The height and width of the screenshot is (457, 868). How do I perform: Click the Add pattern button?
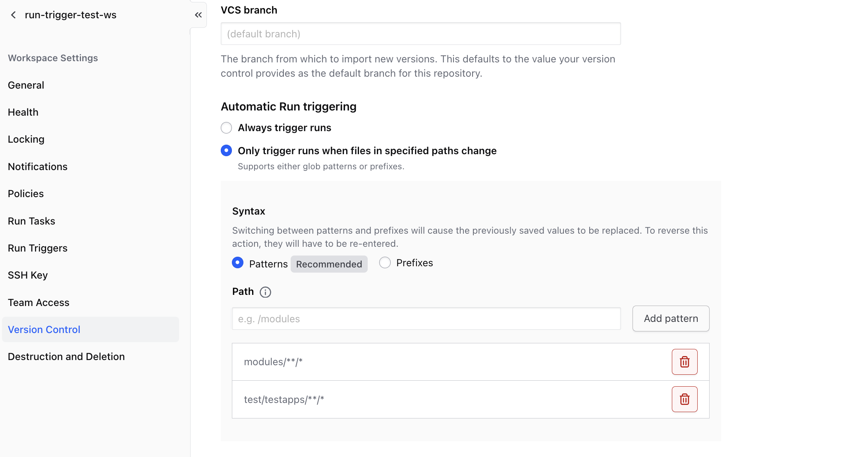(x=670, y=318)
